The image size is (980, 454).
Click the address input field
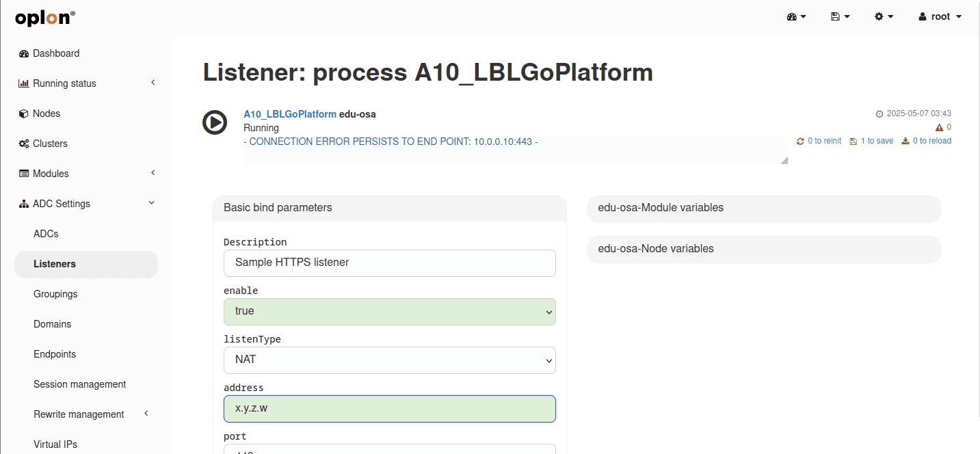(390, 409)
